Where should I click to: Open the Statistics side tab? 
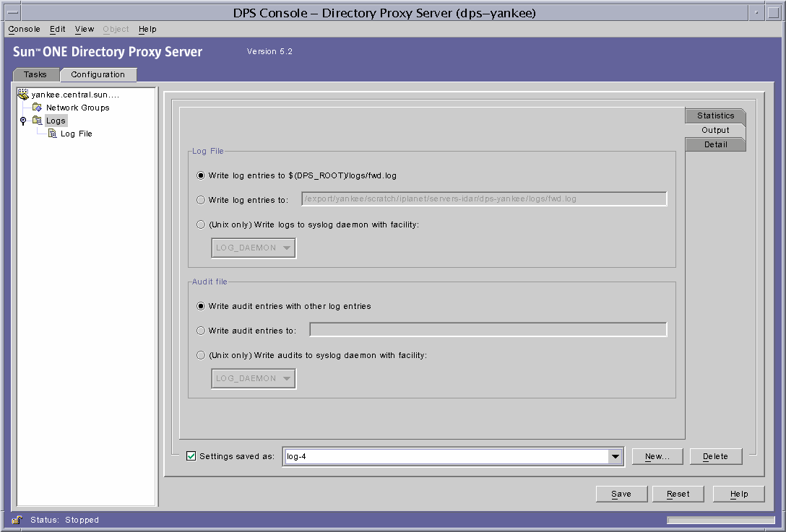pyautogui.click(x=715, y=115)
